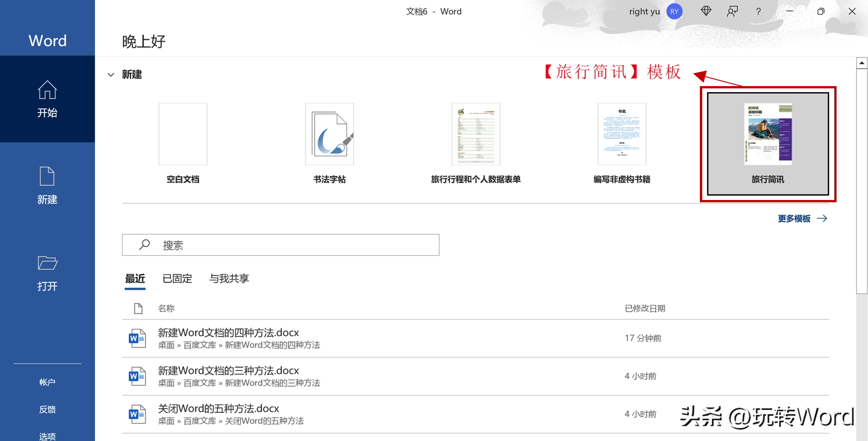Open 帐户 in the sidebar
The image size is (868, 441).
(47, 382)
